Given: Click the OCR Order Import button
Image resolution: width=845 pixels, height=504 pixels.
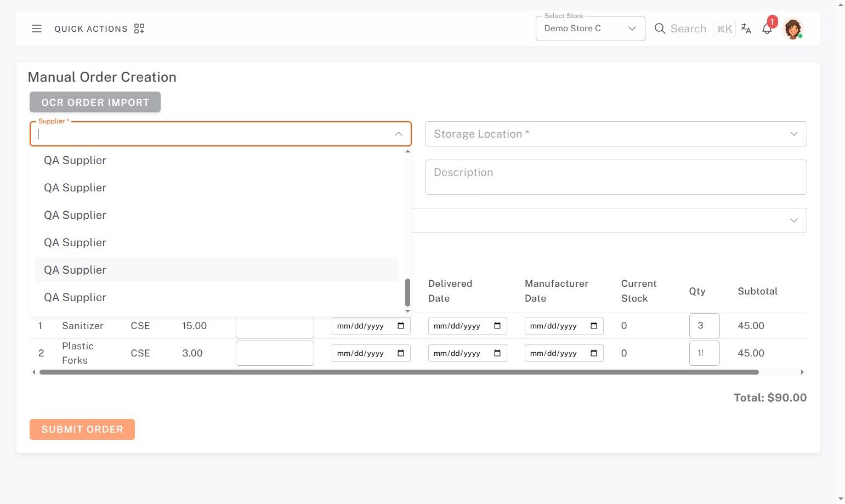Looking at the screenshot, I should pyautogui.click(x=95, y=102).
